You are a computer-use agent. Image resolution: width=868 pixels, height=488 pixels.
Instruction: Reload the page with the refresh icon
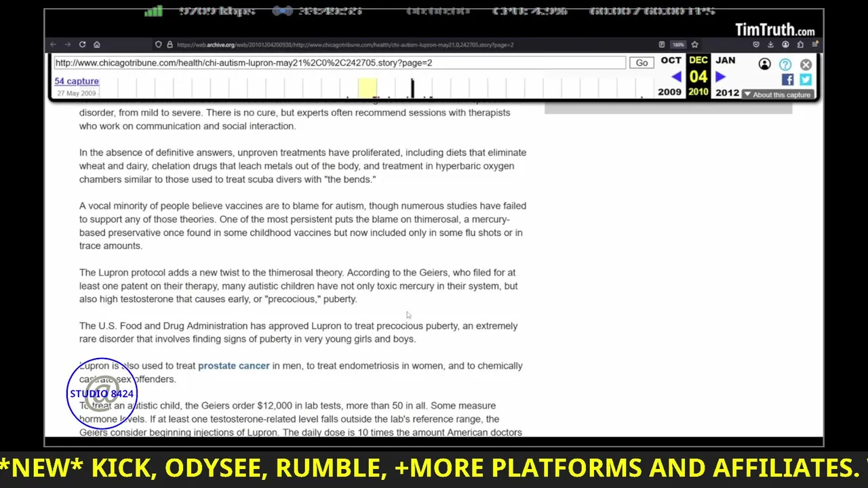(82, 45)
